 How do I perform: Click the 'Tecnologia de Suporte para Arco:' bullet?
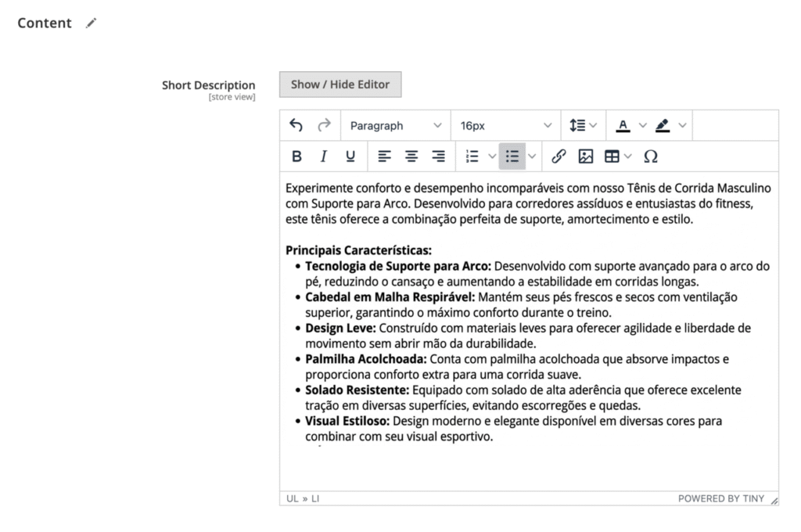pos(398,266)
